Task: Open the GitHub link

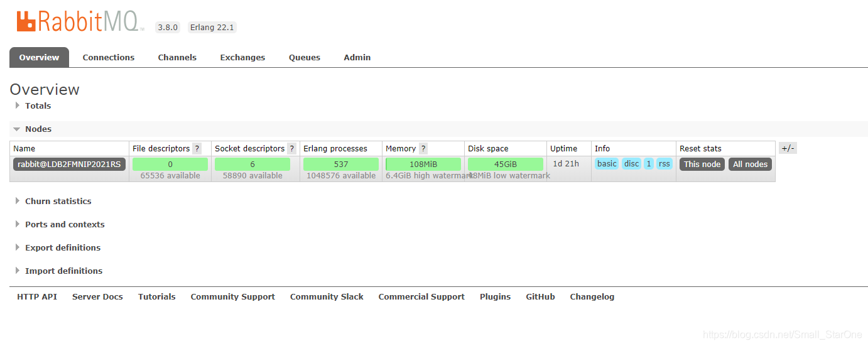Action: 540,296
